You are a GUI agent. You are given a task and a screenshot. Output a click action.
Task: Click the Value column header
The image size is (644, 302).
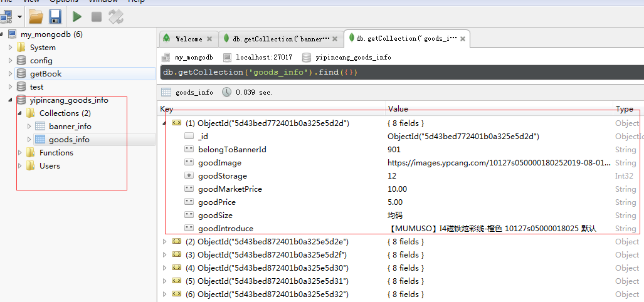pyautogui.click(x=499, y=109)
